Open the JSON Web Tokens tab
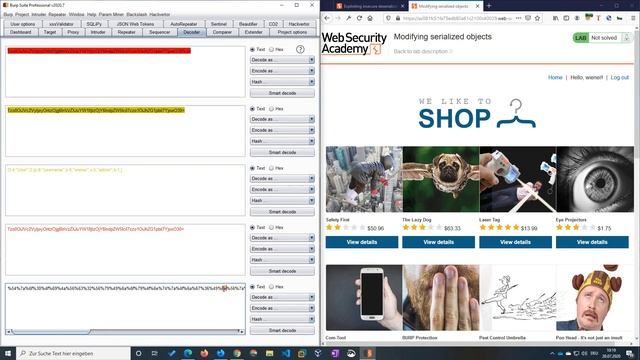640x360 pixels. pos(136,24)
